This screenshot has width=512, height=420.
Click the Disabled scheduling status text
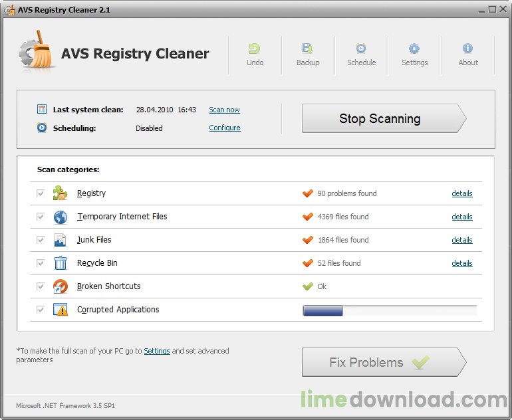pos(149,128)
